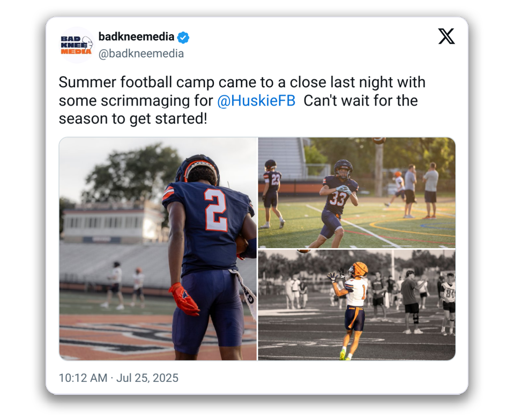Click player 84 in the grayscale photo

(x=448, y=303)
